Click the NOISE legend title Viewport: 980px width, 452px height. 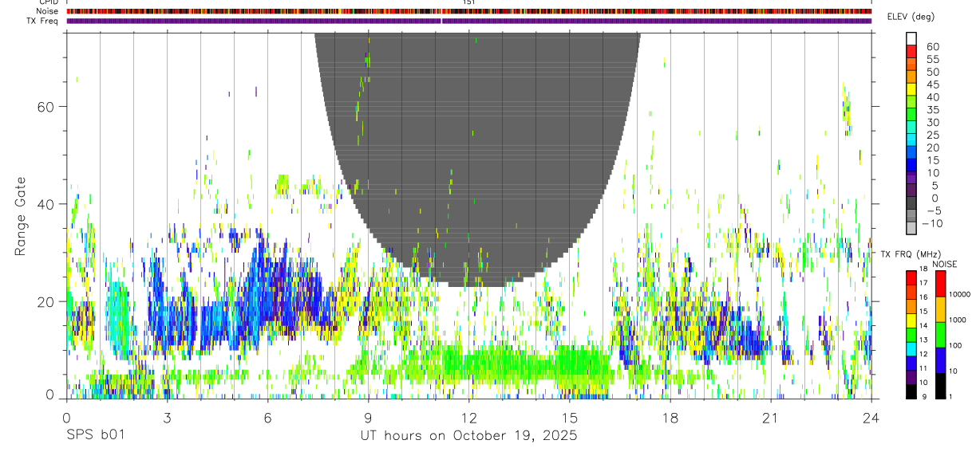tap(944, 264)
